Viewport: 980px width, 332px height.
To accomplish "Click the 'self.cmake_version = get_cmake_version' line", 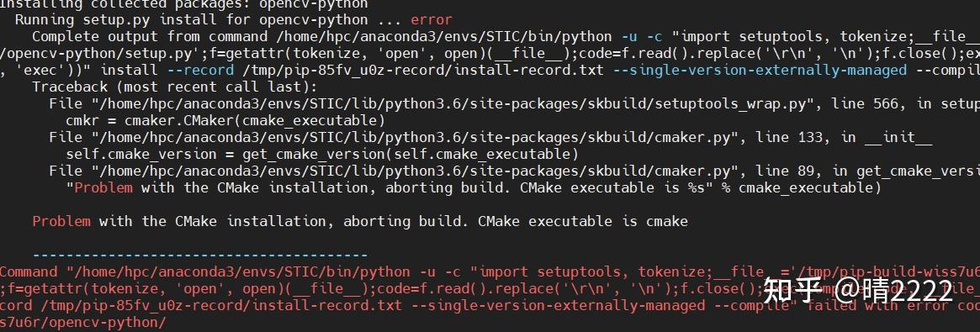I will (x=322, y=154).
